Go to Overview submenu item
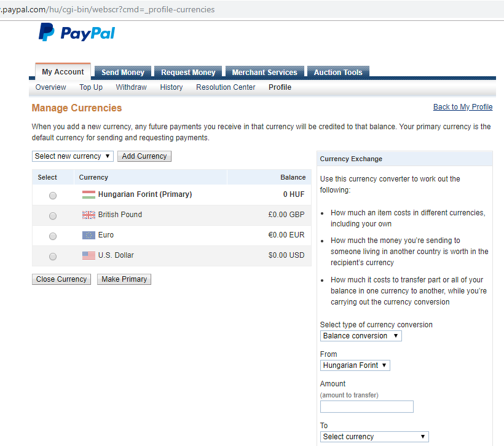 (x=51, y=87)
